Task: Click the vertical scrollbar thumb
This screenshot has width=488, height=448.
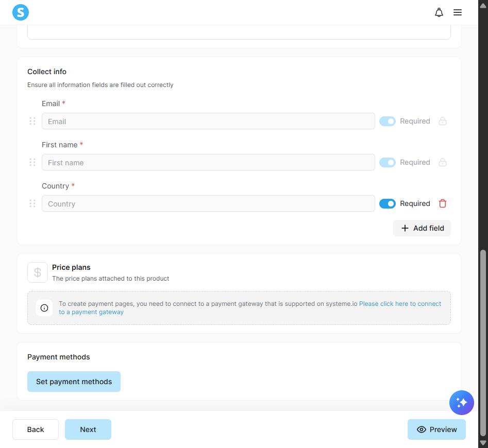Action: coord(483,343)
